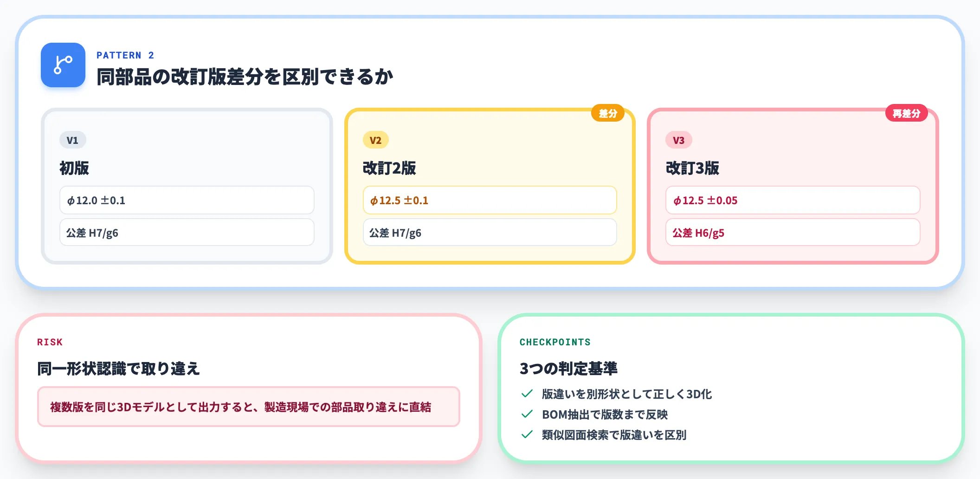
Task: Click text 版違いを別形状として正しく3D化
Action: click(627, 394)
